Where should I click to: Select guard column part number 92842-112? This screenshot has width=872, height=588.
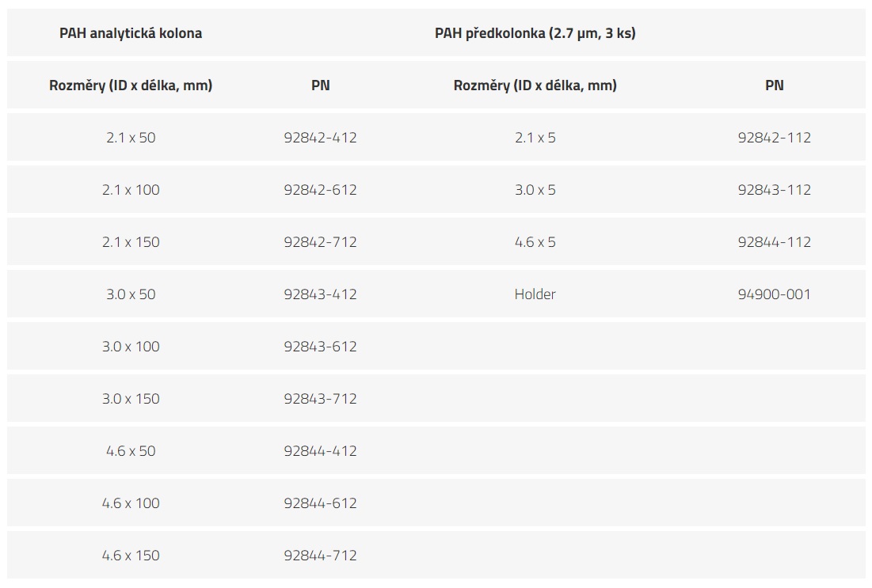tap(774, 138)
